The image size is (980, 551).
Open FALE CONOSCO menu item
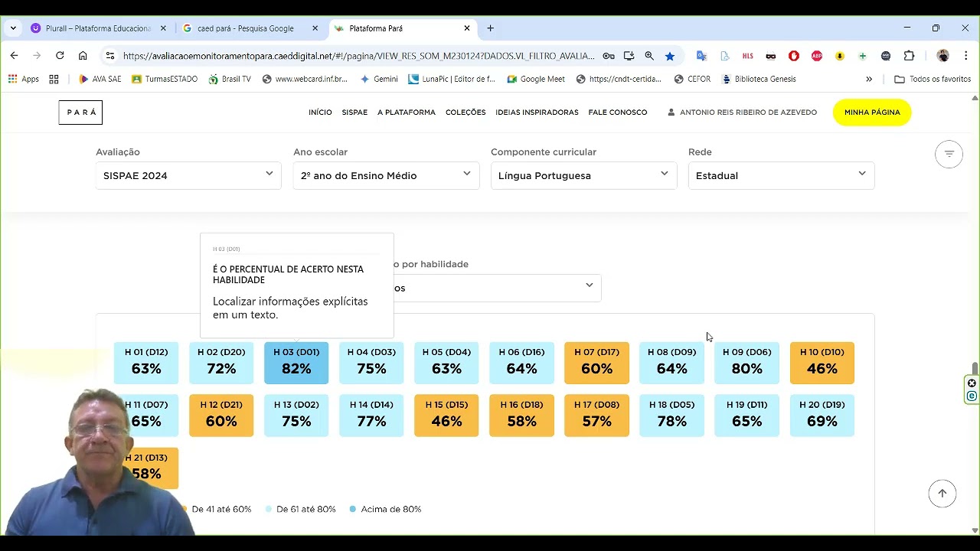(618, 112)
